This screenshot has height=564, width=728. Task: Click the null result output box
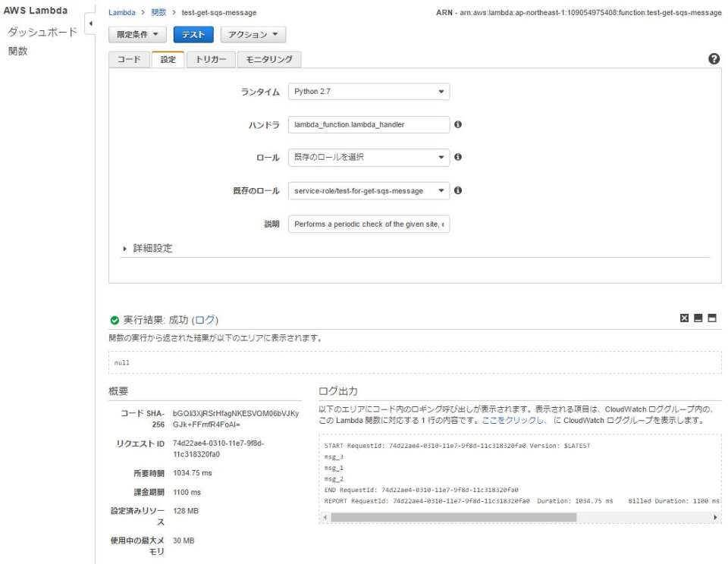(x=415, y=362)
